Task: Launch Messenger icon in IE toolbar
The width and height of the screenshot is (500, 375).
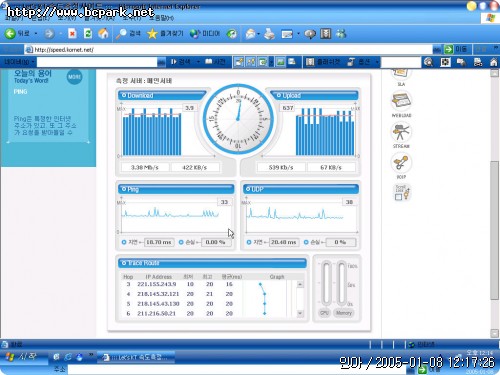Action: [341, 34]
